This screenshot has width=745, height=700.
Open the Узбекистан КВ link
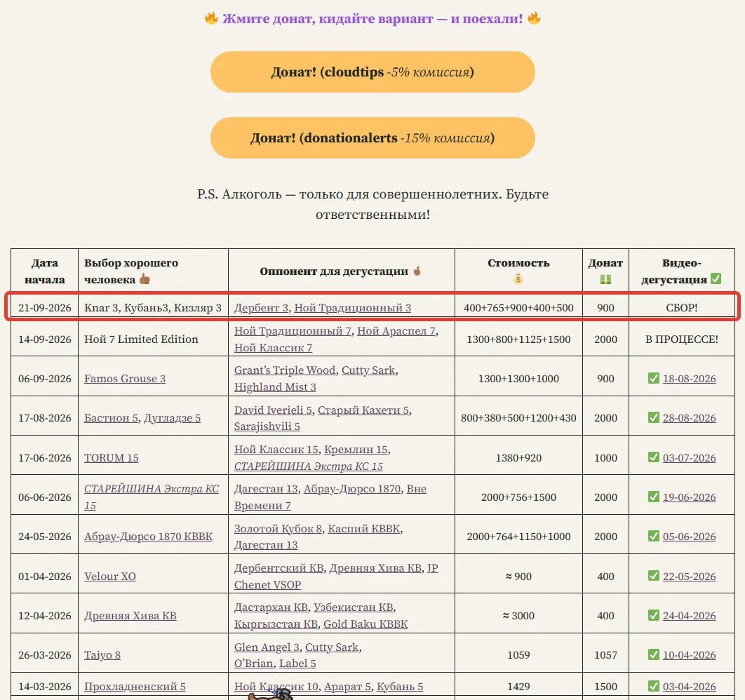click(x=354, y=607)
